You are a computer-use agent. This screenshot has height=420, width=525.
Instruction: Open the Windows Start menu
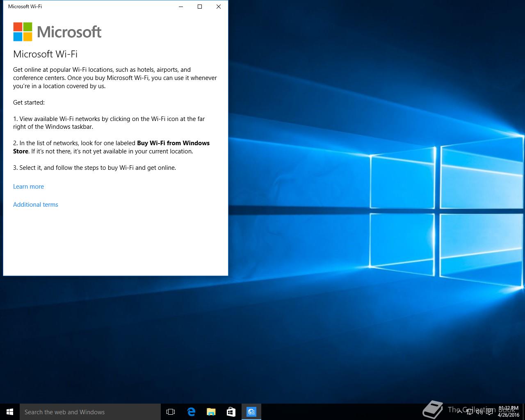[x=10, y=412]
